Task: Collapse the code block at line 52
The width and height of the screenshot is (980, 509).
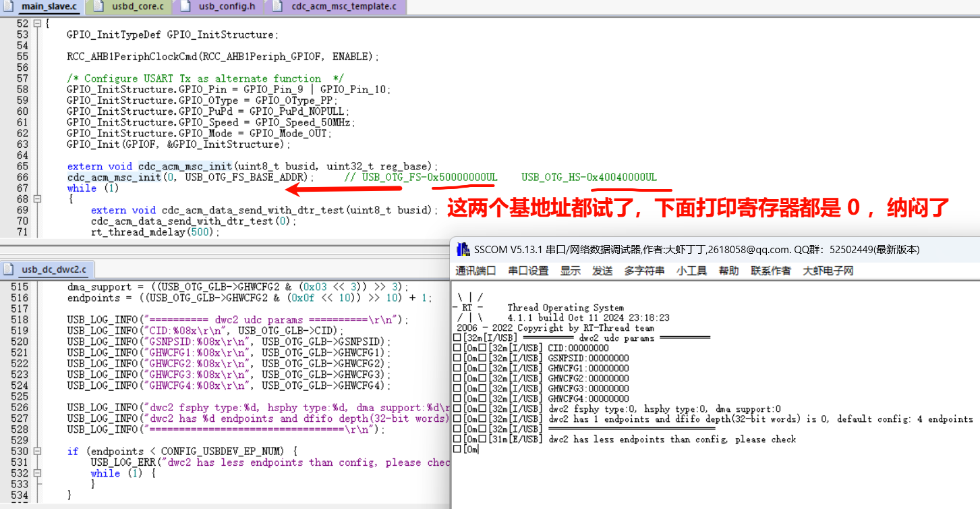Action: click(x=37, y=24)
